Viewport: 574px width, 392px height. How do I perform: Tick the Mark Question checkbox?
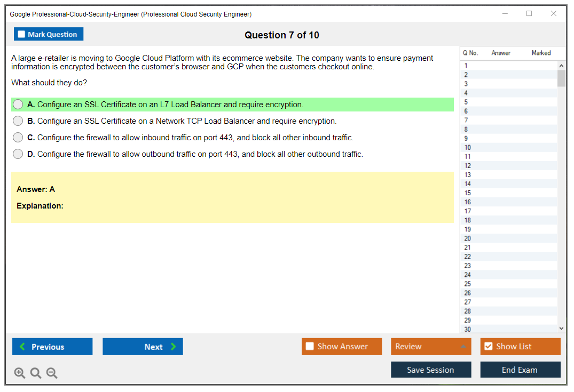click(x=22, y=35)
